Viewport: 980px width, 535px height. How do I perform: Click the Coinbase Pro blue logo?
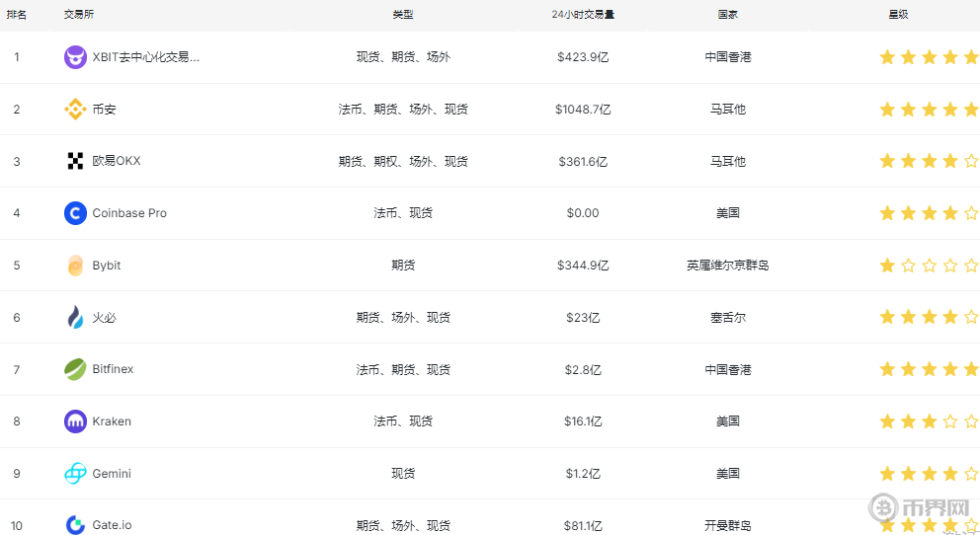point(75,213)
